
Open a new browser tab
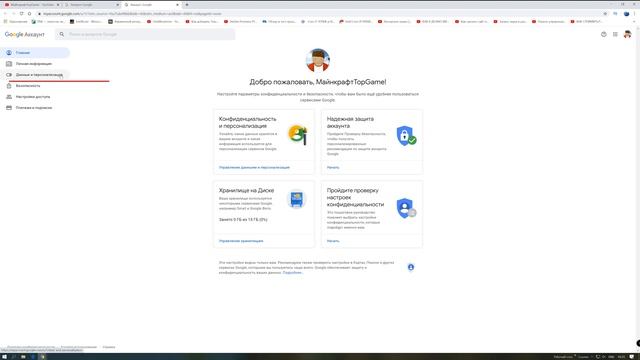pyautogui.click(x=187, y=4)
